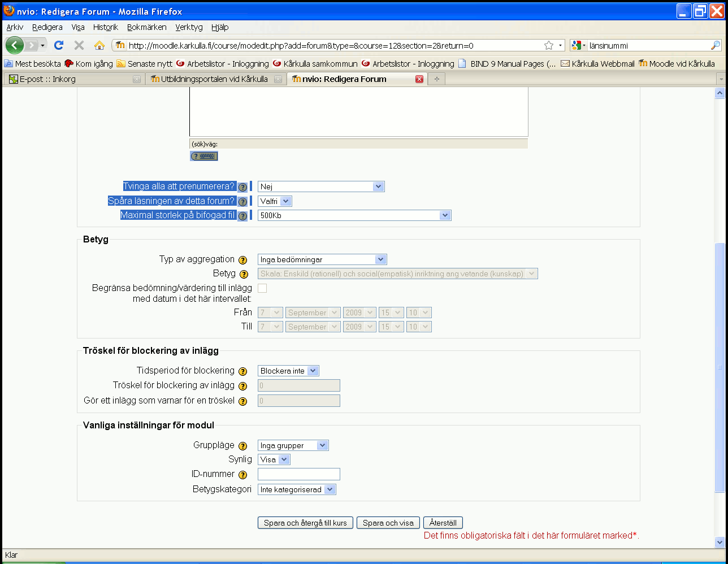Click inside the large text editor area

click(358, 112)
